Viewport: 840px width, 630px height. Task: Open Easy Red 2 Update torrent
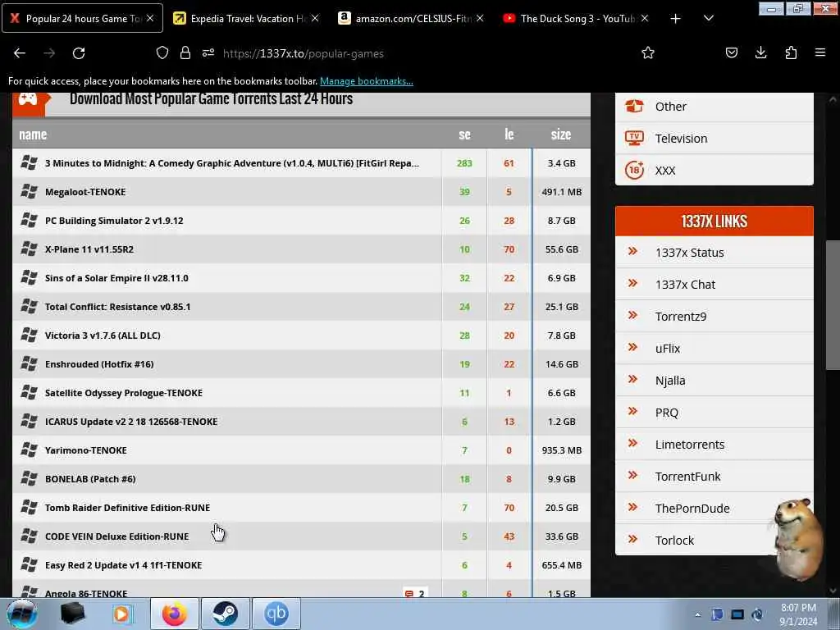(123, 565)
